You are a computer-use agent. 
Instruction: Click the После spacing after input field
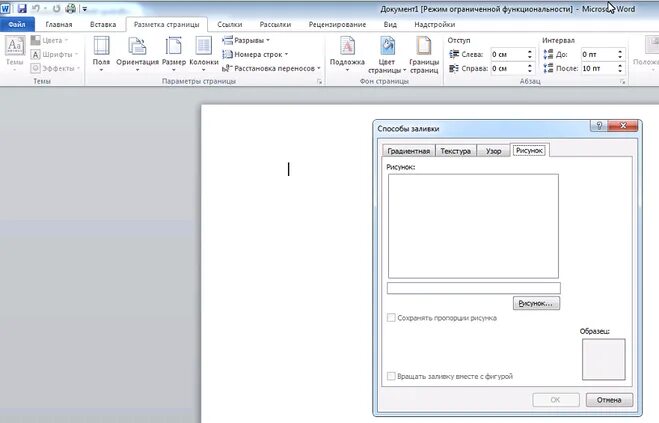(598, 68)
